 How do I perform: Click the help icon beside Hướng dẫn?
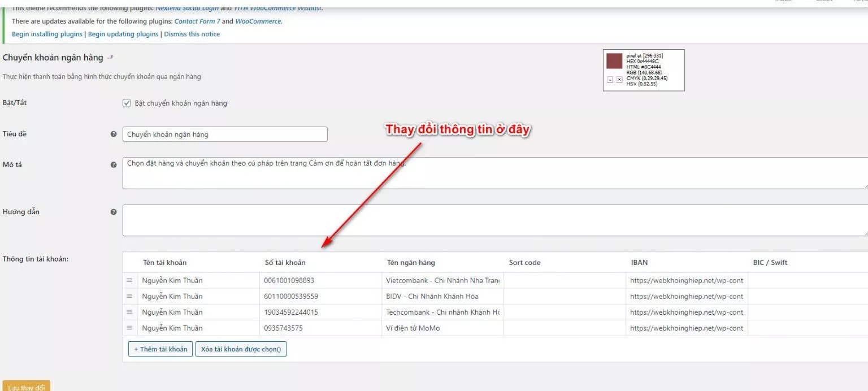[x=114, y=211]
